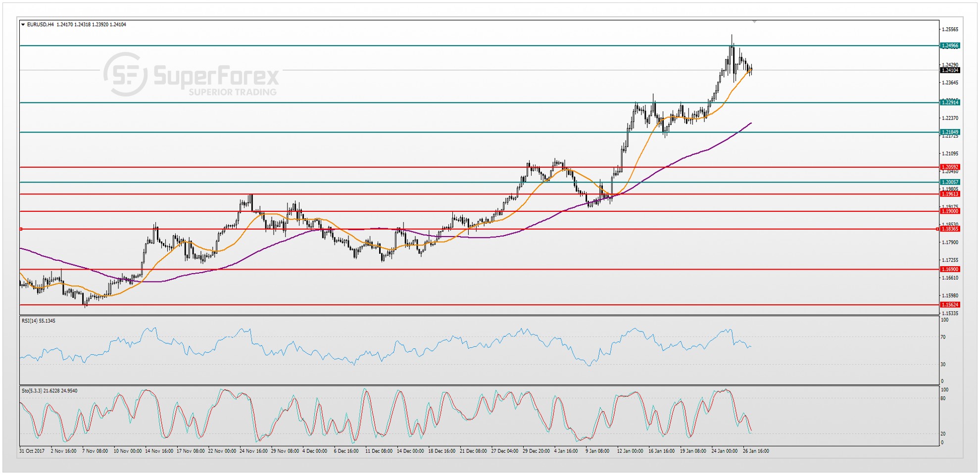This screenshot has height=475, width=980.
Task: Click the SuperForex circular SF logo
Action: (x=125, y=75)
